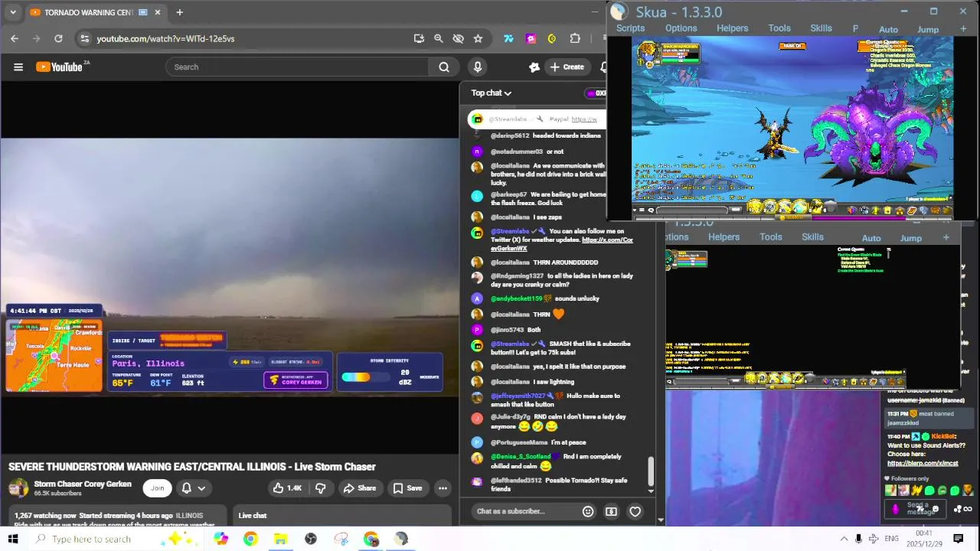
Task: Open site information icon beside the URL
Action: (85, 38)
